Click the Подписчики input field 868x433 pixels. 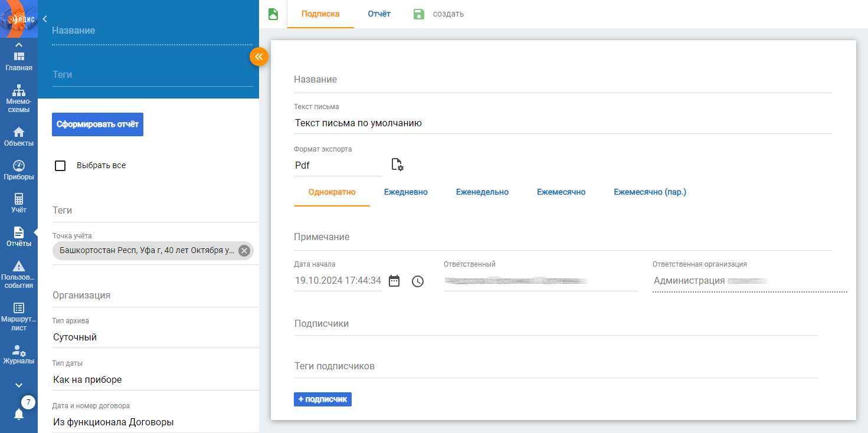(556, 324)
